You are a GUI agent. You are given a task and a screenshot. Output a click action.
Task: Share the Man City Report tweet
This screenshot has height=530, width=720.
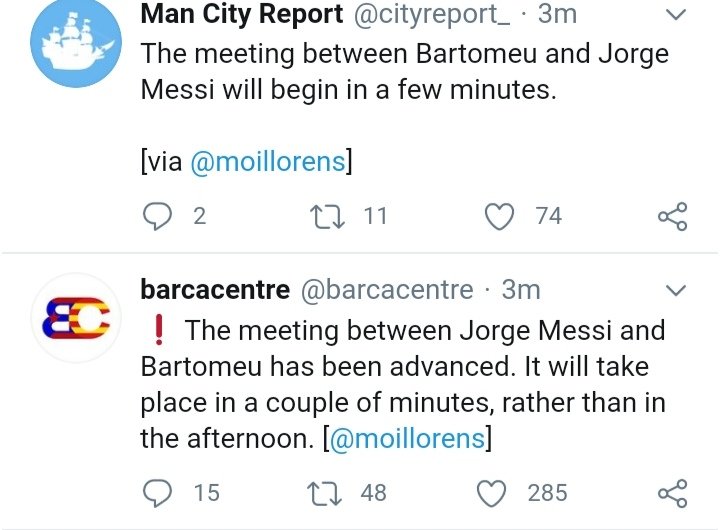pyautogui.click(x=673, y=216)
